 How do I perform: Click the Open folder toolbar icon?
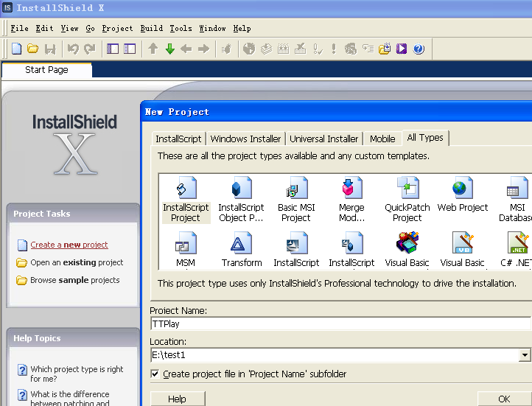[x=33, y=49]
